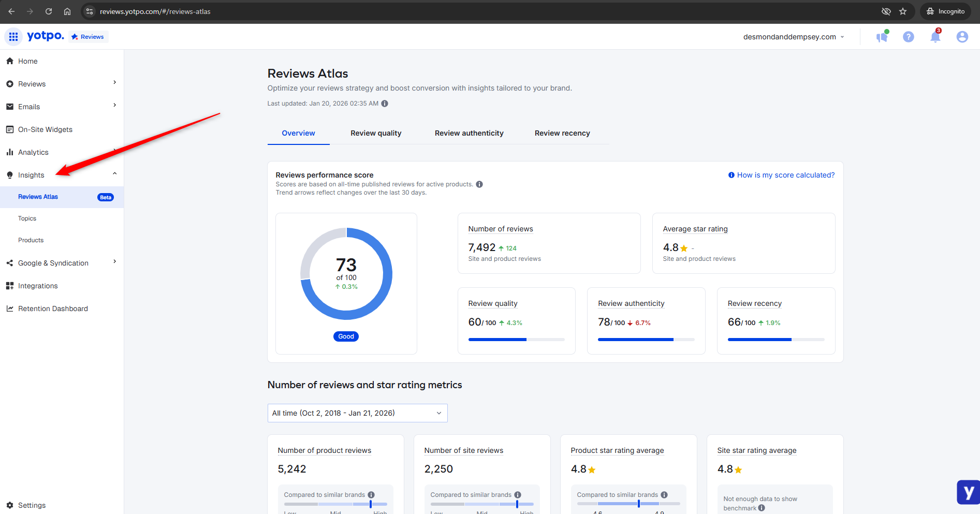The image size is (980, 514).
Task: Expand the Emails sidebar submenu chevron
Action: [115, 106]
